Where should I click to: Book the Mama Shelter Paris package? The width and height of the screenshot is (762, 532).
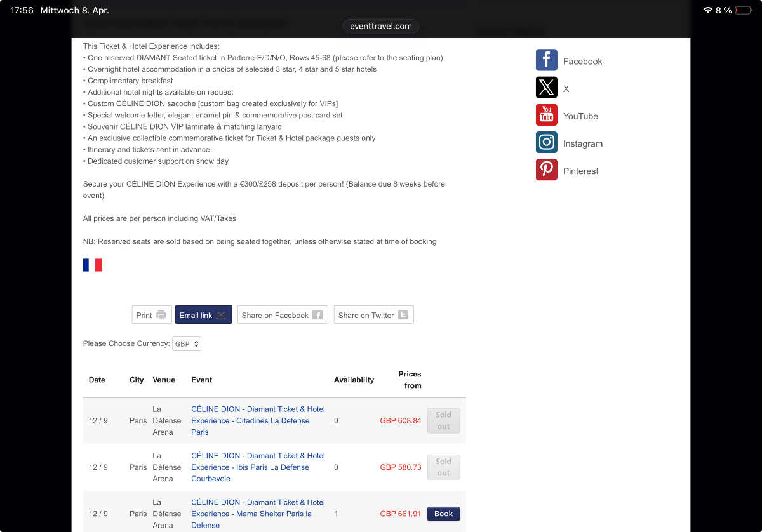click(x=443, y=514)
